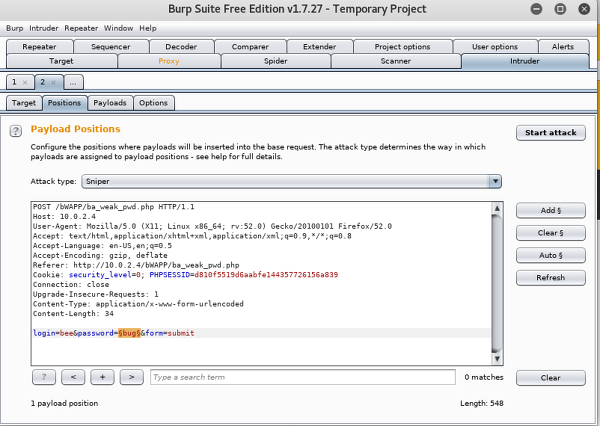600x426 pixels.
Task: Click the plus search options button
Action: tap(102, 377)
